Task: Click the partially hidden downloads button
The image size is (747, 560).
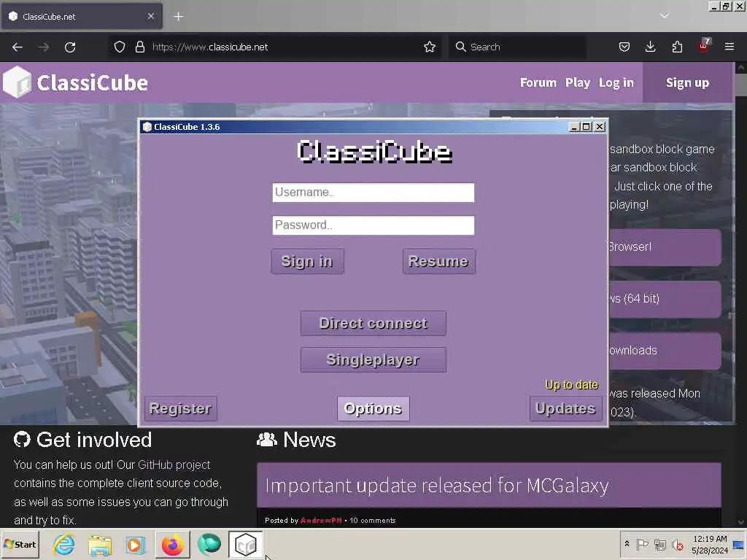Action: 665,351
